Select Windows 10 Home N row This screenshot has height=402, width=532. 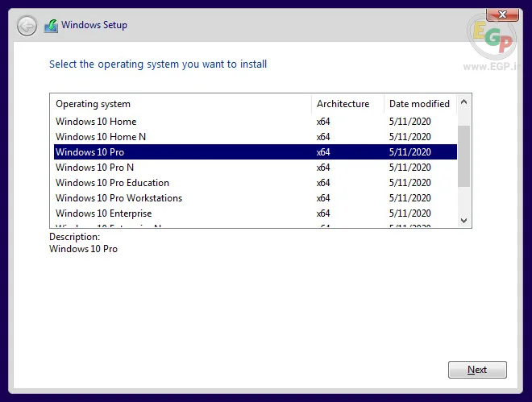click(256, 137)
